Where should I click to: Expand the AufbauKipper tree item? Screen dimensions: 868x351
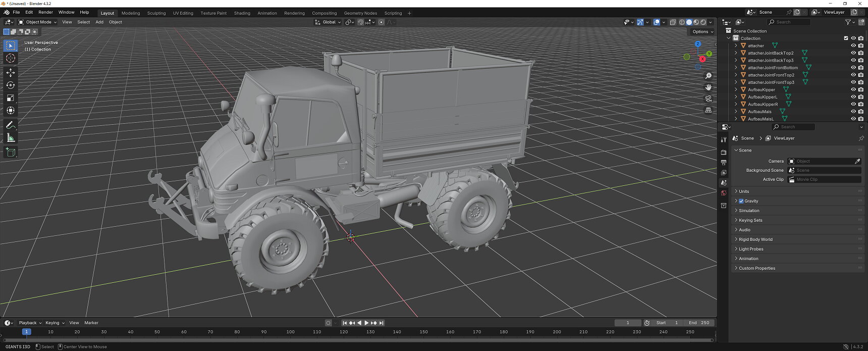click(736, 89)
